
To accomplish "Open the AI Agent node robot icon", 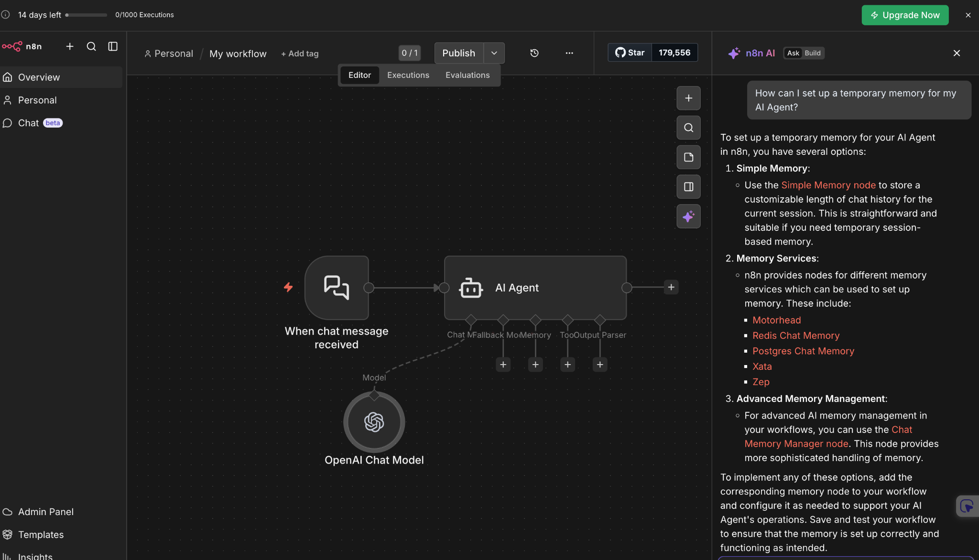I will (x=471, y=288).
